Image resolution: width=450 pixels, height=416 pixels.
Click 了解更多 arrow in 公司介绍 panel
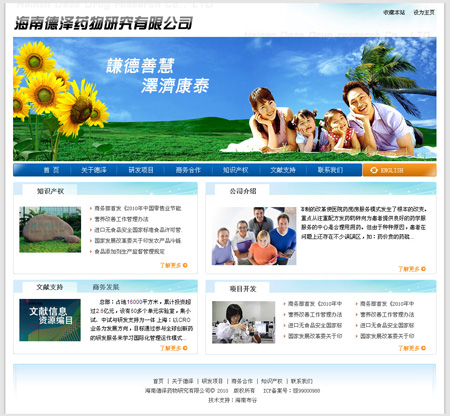[x=423, y=269]
